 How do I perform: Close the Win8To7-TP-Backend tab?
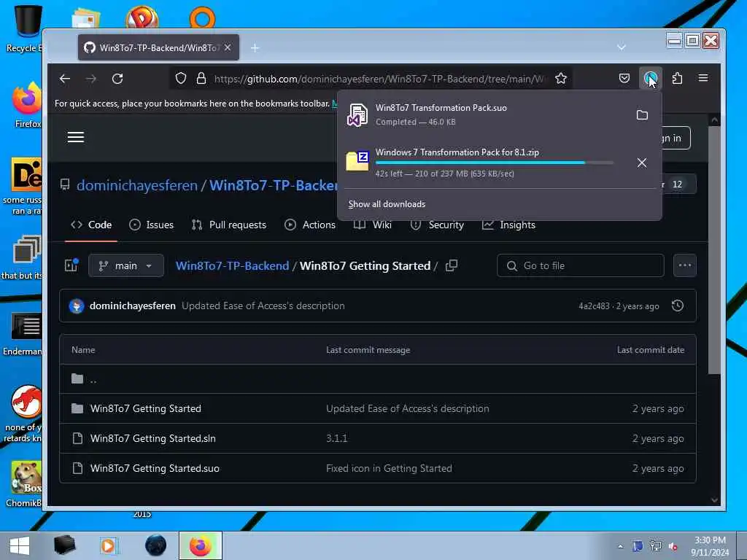pyautogui.click(x=228, y=47)
